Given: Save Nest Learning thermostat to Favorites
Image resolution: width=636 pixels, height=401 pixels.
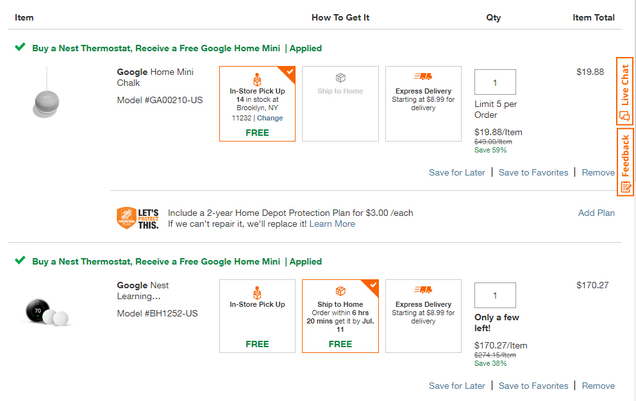Looking at the screenshot, I should 533,386.
